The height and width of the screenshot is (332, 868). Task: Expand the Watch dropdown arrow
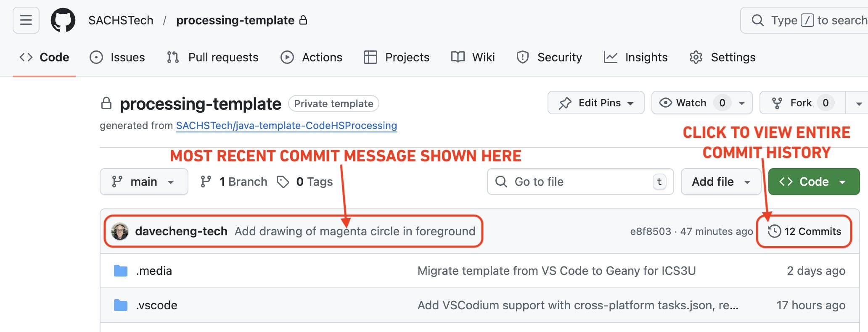click(741, 103)
